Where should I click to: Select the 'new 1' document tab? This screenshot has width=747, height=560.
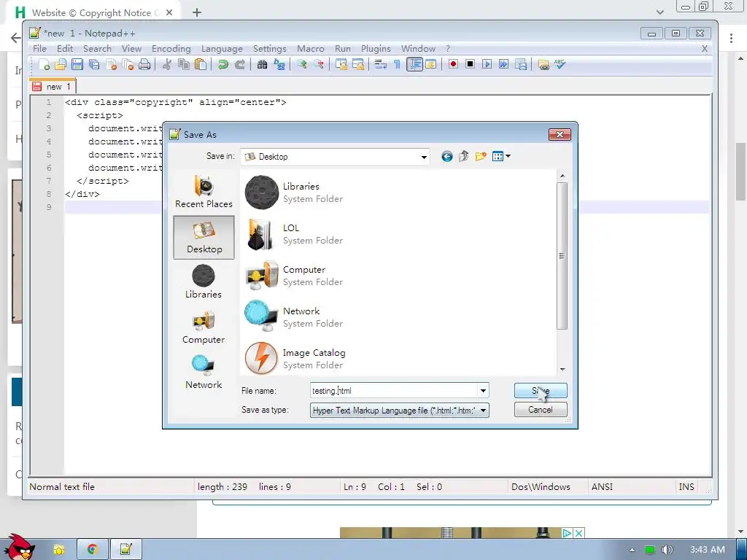click(x=52, y=86)
